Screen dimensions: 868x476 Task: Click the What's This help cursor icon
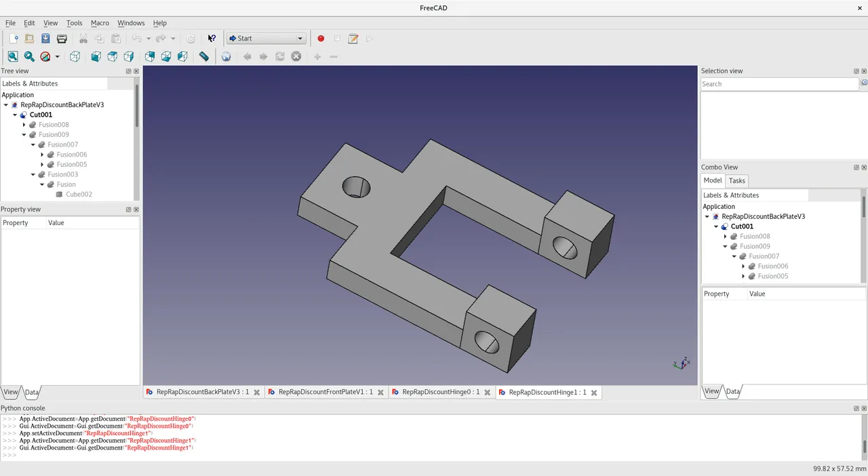click(212, 39)
